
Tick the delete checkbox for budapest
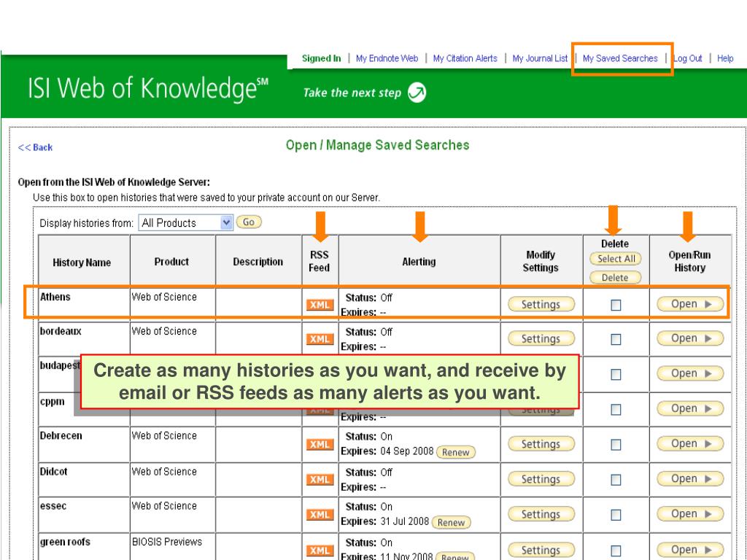(x=616, y=374)
